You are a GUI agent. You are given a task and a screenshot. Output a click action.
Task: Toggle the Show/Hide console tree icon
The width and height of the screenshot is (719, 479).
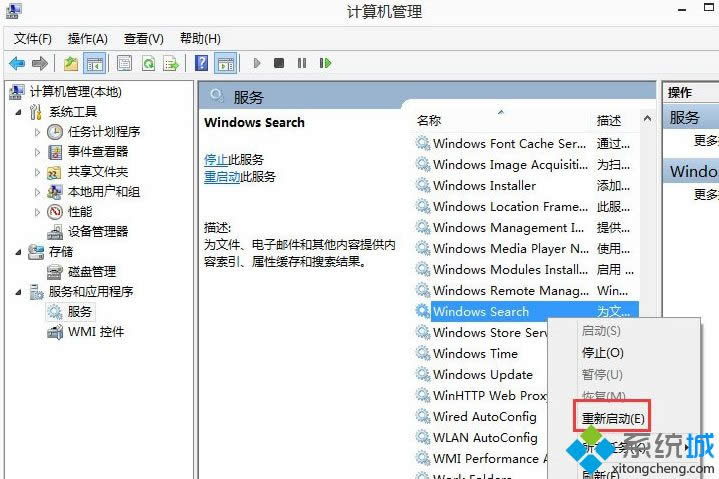(95, 63)
